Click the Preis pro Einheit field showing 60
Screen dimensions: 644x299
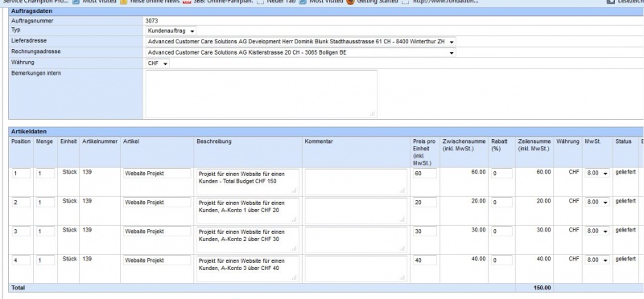(425, 174)
